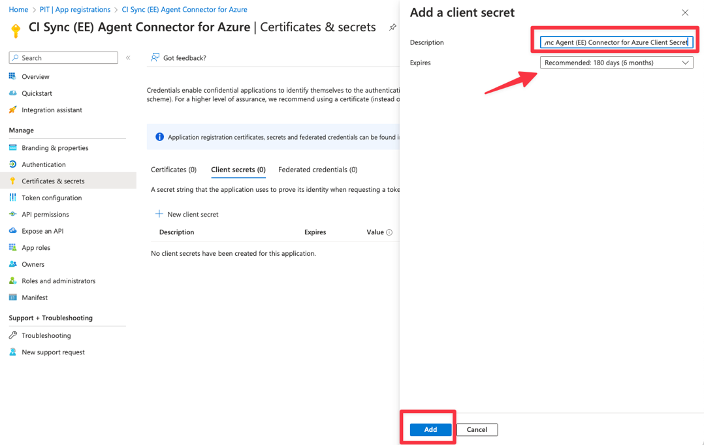Click the Token configuration bars icon
This screenshot has width=704, height=446.
click(x=13, y=197)
